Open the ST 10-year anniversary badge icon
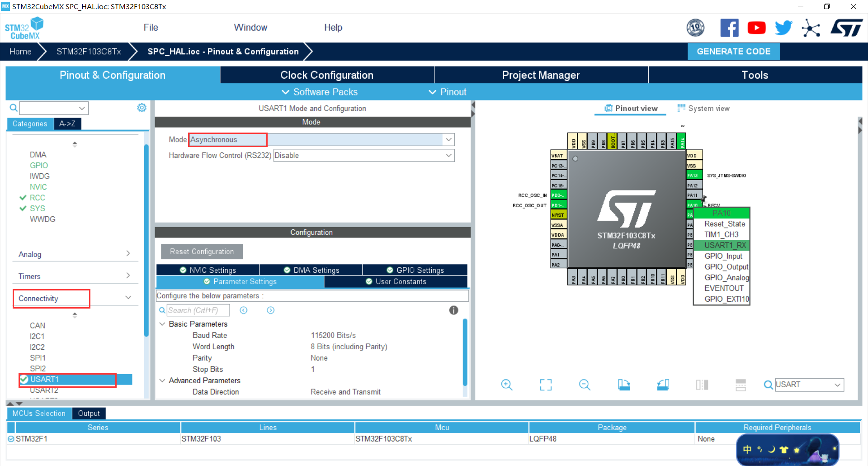 (695, 28)
